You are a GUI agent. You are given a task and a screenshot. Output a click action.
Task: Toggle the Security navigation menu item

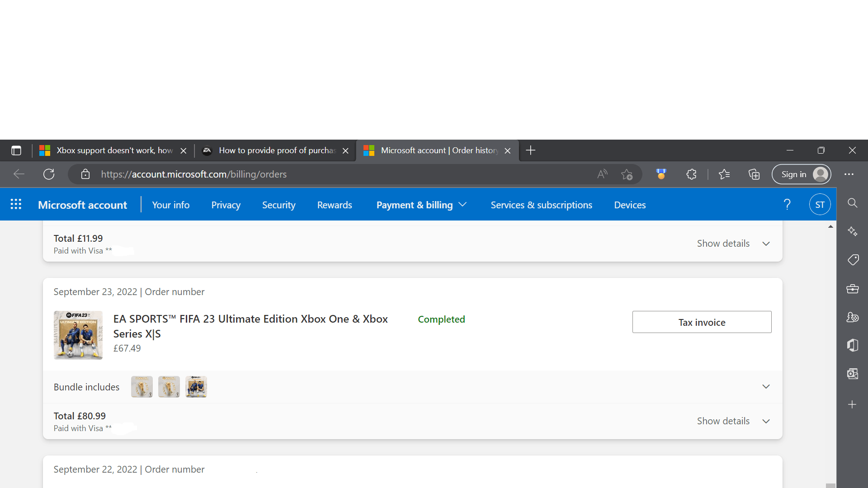coord(279,204)
